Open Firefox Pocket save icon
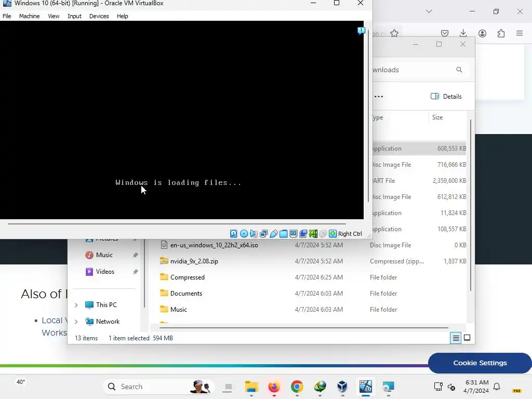The image size is (532, 399). tap(445, 33)
